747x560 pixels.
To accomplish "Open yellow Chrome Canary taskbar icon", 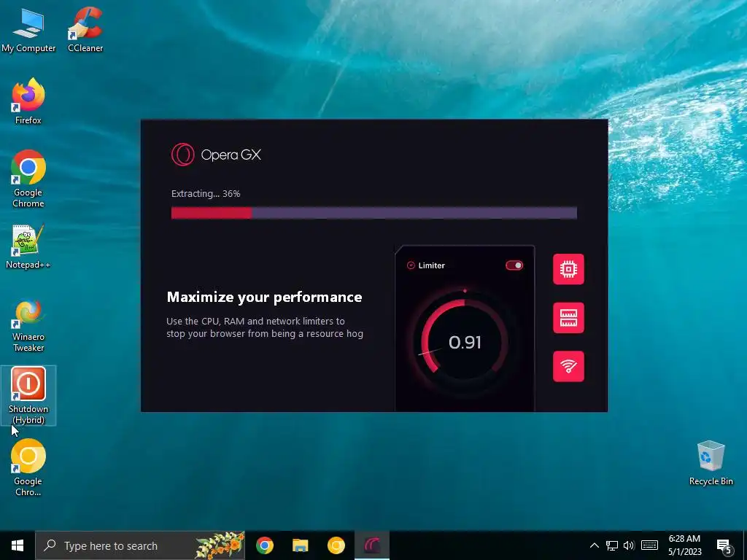I will 336,545.
